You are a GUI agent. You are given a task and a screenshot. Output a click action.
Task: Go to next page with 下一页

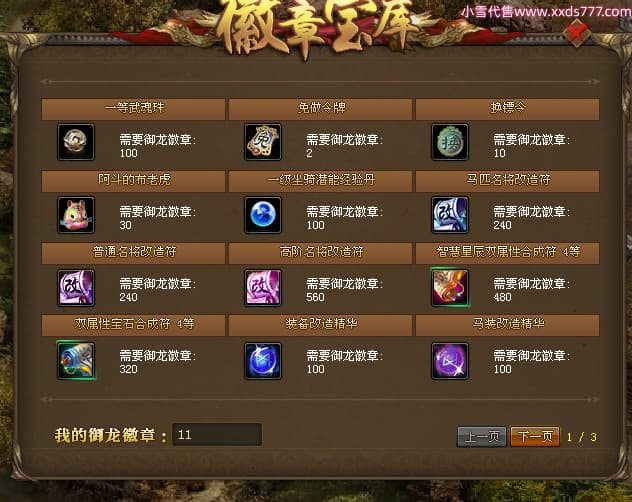535,436
